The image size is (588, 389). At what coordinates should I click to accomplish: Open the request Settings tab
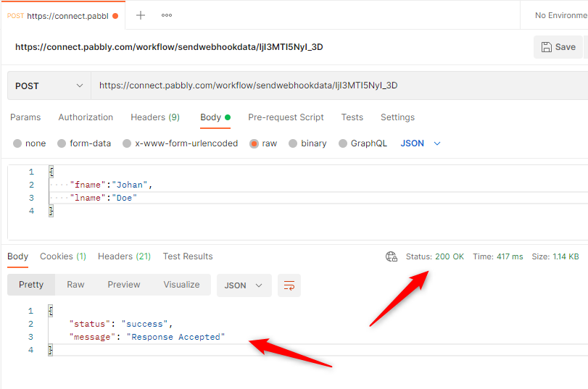pos(397,117)
